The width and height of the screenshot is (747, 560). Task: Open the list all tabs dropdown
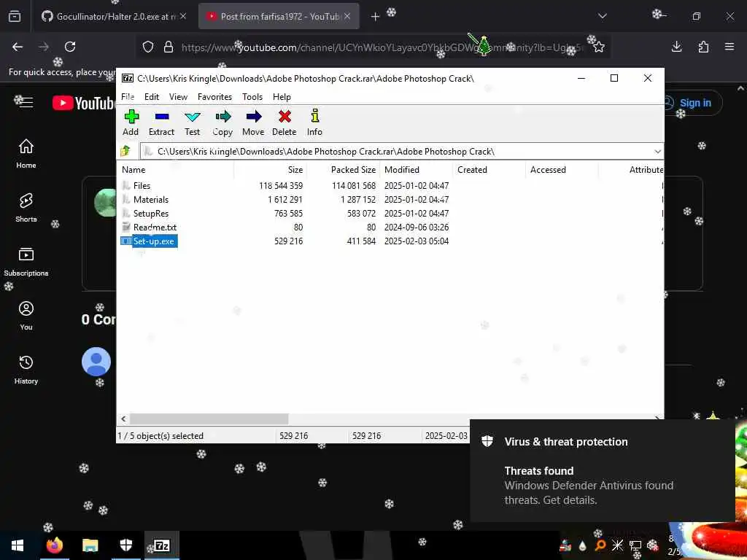[x=602, y=16]
